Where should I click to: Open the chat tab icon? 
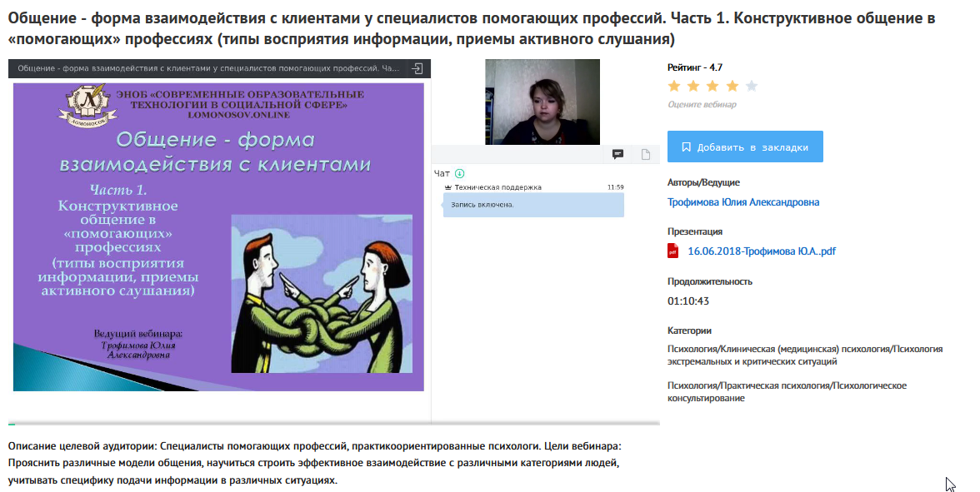(617, 154)
